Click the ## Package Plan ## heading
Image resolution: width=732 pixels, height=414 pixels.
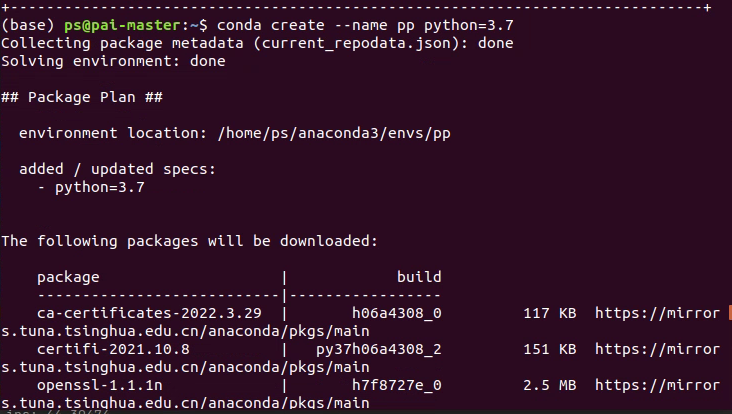pos(82,97)
